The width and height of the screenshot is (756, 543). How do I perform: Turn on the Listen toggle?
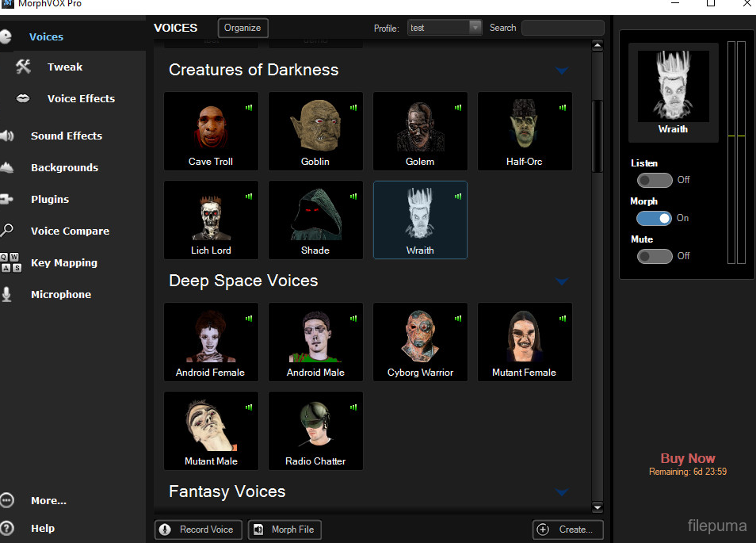(x=655, y=180)
